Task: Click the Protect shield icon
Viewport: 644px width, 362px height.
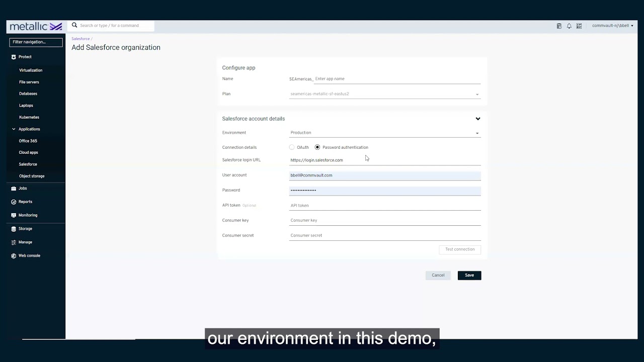Action: [x=14, y=57]
